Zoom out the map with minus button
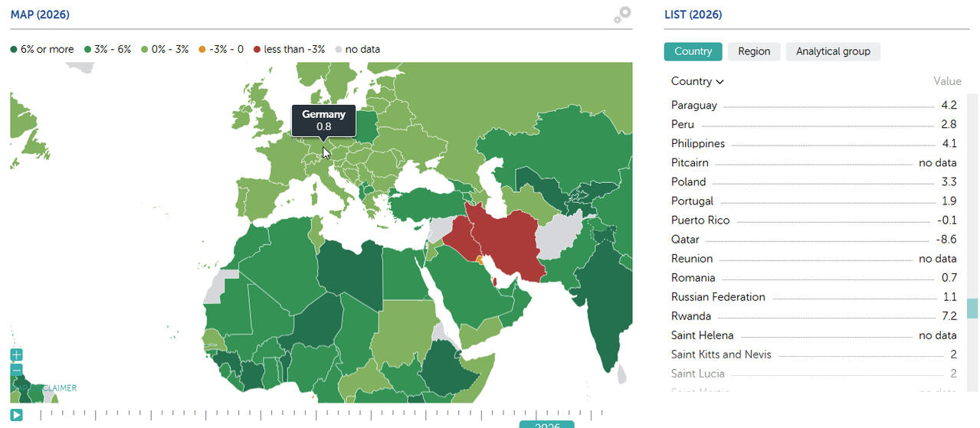980x428 pixels. point(17,370)
